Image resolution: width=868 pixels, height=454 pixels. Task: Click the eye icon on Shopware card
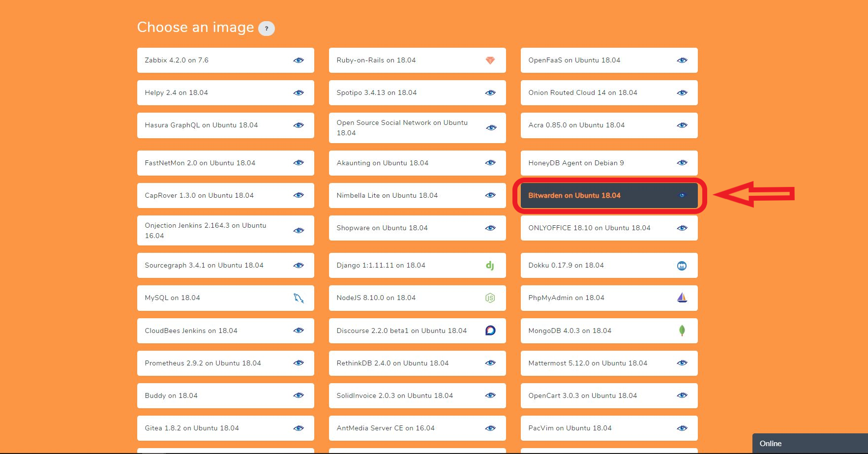point(490,228)
